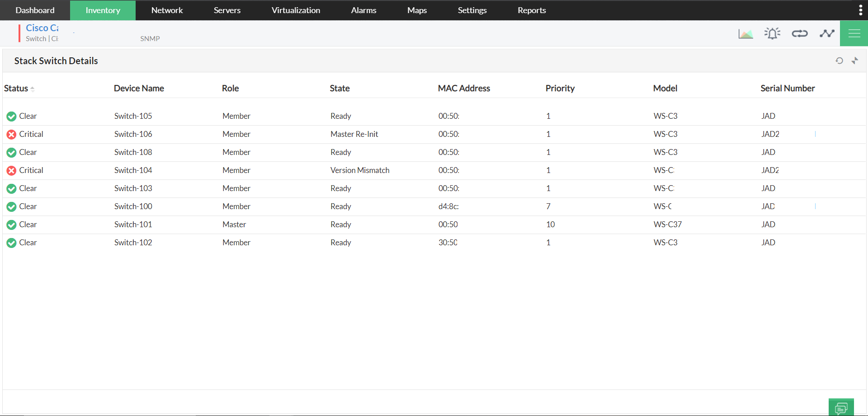Open the performance graphs icon in device toolbar
868x416 pixels.
point(745,33)
